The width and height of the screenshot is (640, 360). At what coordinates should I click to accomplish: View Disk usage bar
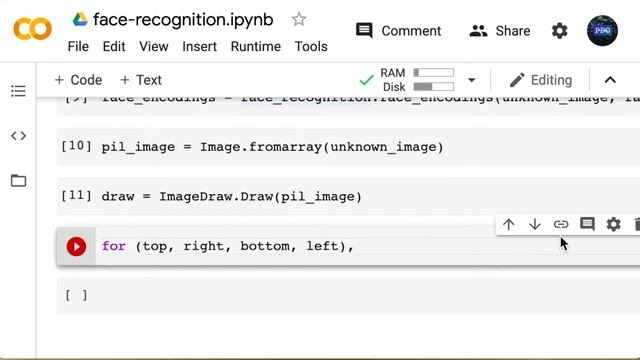(433, 87)
